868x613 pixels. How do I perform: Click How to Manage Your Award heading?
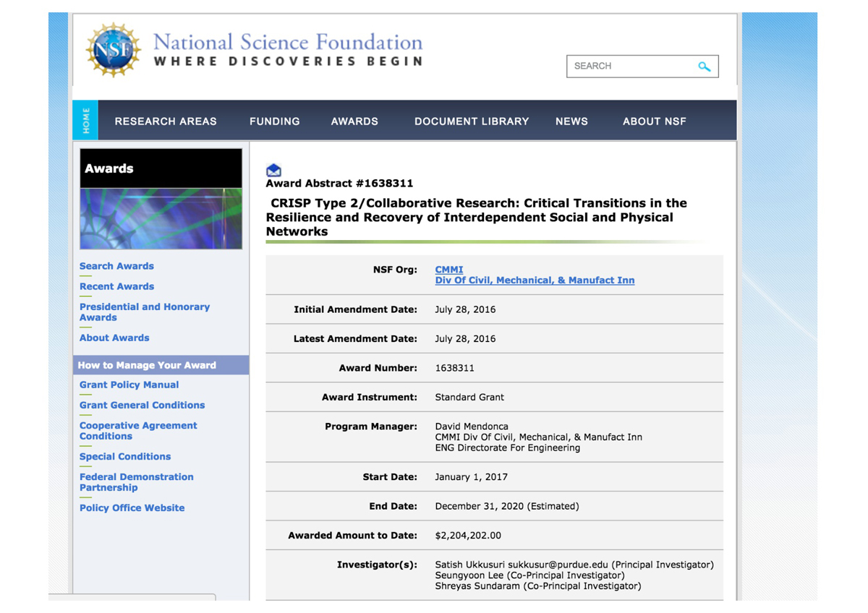[x=147, y=365]
